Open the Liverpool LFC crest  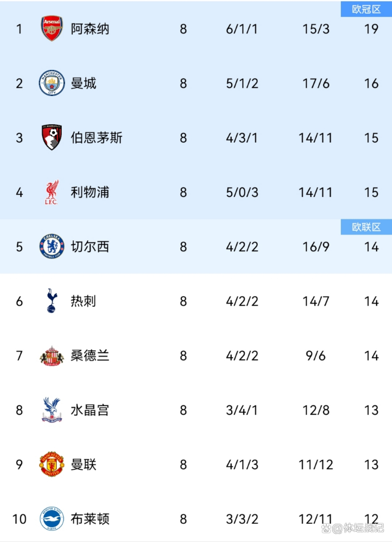click(x=52, y=192)
